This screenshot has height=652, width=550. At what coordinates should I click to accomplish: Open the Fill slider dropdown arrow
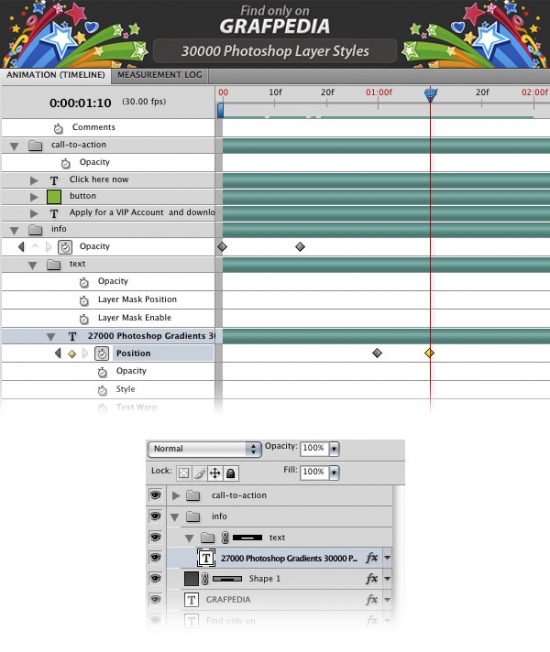click(334, 473)
